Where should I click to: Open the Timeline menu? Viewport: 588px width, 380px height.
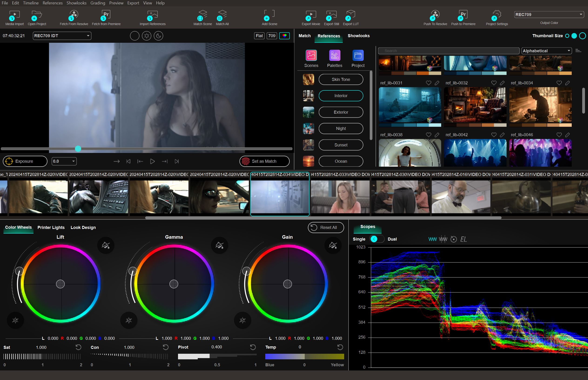point(31,3)
